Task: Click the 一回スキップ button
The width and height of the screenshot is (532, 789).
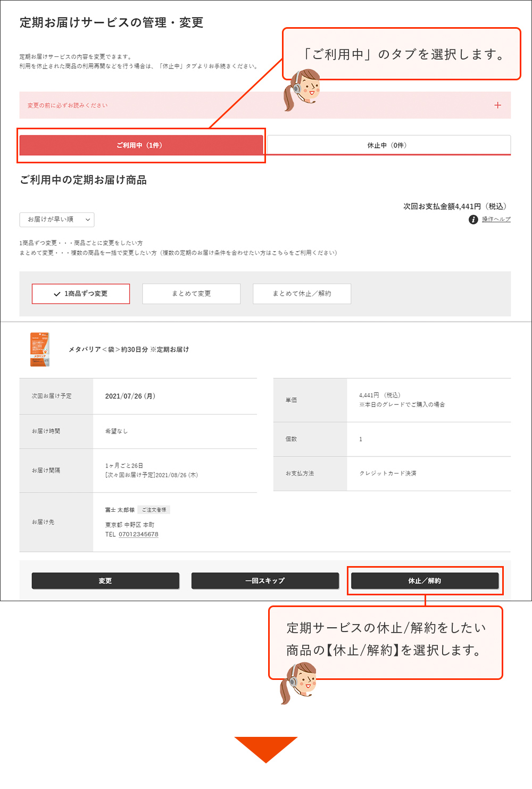Action: (x=265, y=580)
